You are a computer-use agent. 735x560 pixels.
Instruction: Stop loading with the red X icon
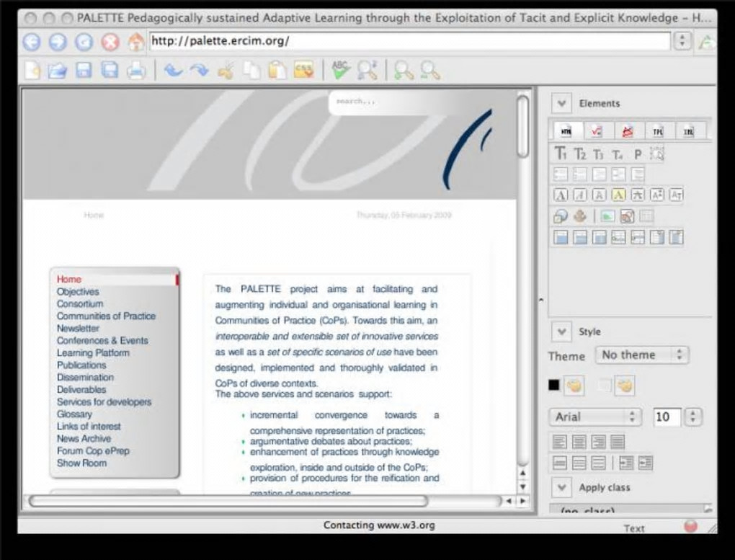[x=110, y=43]
